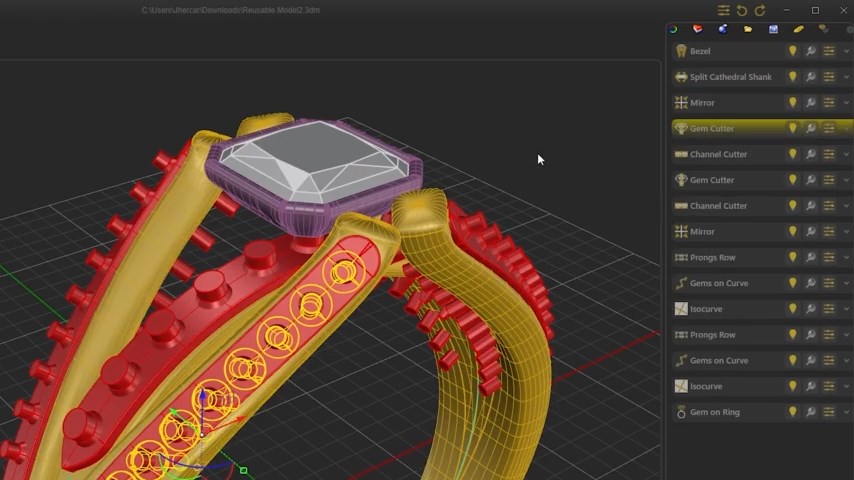This screenshot has height=480, width=854.
Task: Expand the Bezel row chevron
Action: [846, 51]
